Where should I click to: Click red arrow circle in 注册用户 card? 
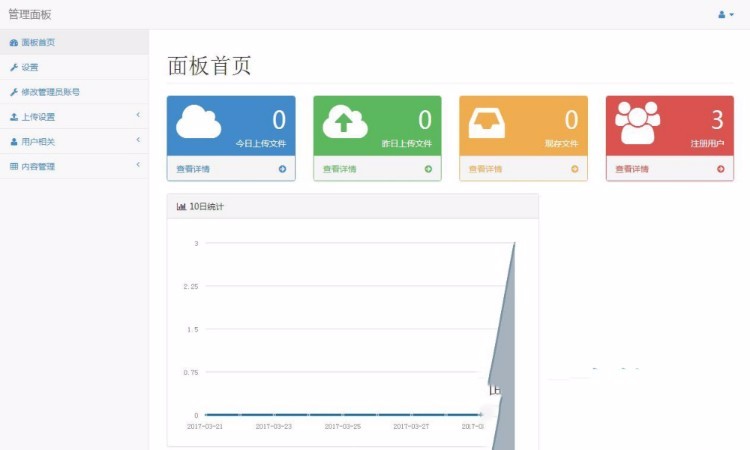(x=720, y=169)
